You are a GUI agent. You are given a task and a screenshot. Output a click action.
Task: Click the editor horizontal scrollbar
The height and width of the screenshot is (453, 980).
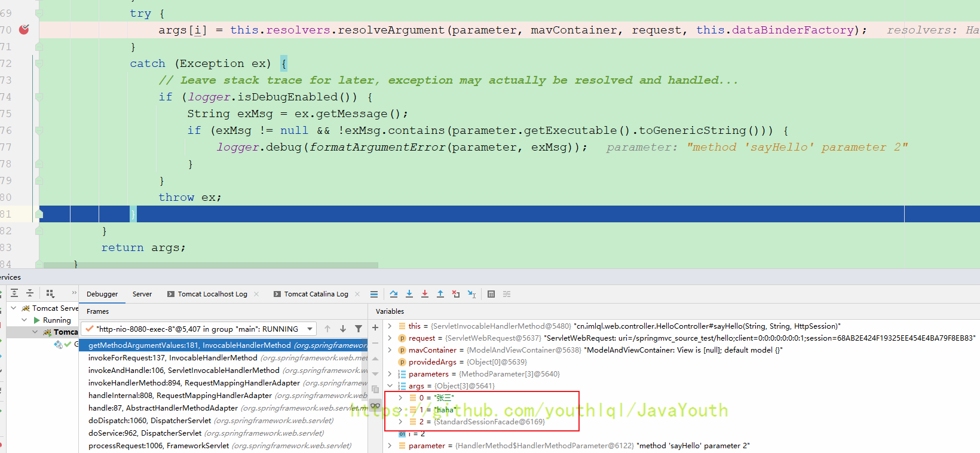(210, 265)
